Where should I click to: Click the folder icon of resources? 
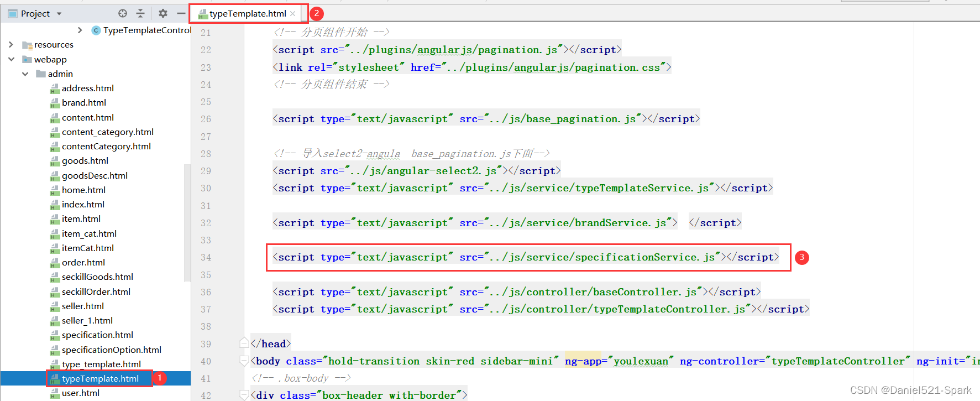pos(27,45)
